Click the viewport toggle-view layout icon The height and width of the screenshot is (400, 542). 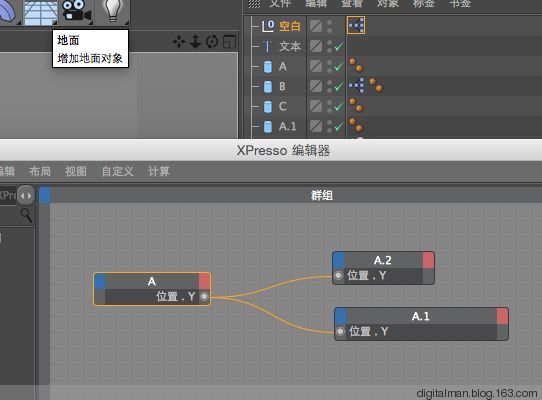229,42
